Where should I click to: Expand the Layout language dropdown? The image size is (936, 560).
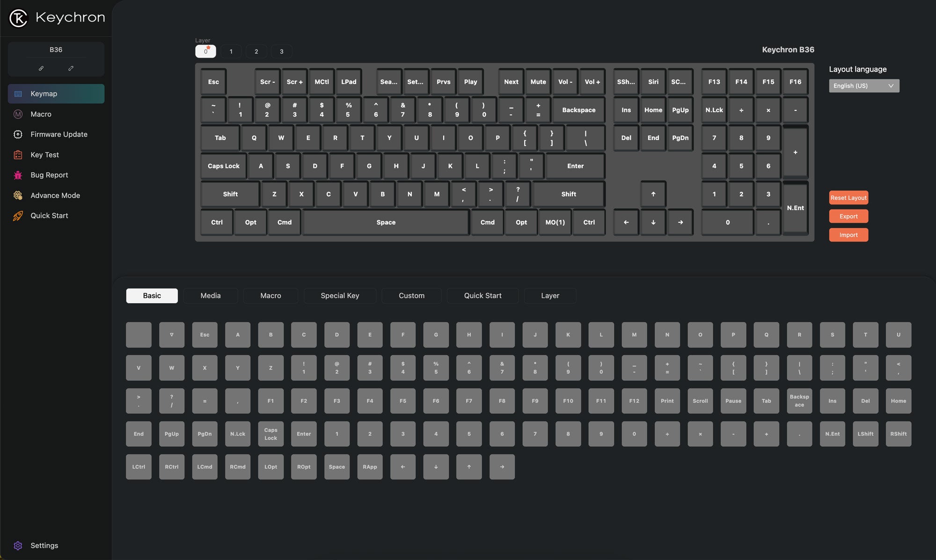point(863,86)
